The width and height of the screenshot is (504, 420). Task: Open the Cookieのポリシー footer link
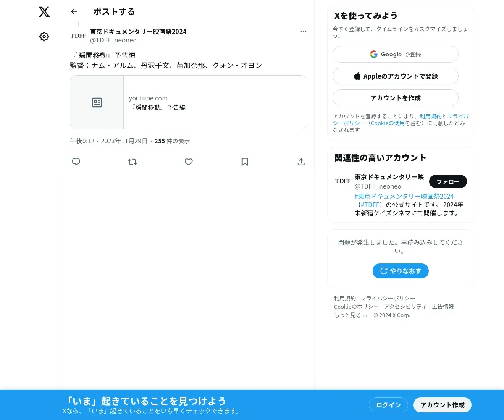coord(356,307)
